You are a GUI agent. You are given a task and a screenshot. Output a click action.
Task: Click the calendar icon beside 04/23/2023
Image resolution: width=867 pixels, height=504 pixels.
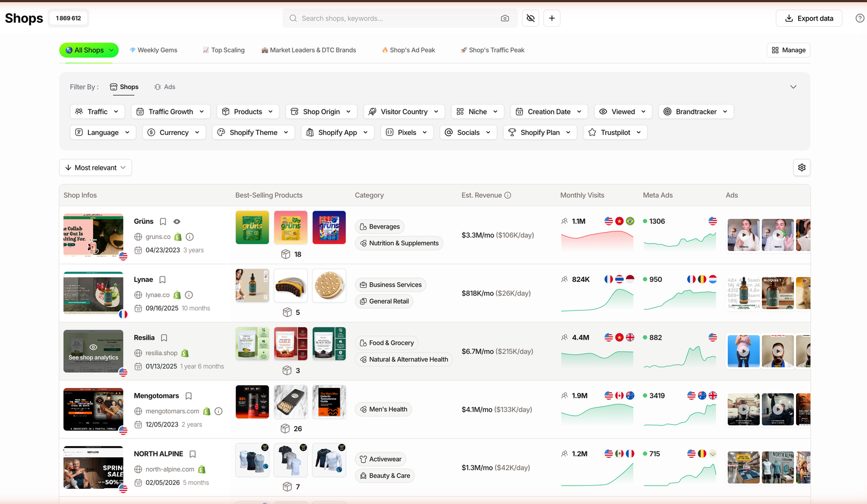pyautogui.click(x=138, y=250)
